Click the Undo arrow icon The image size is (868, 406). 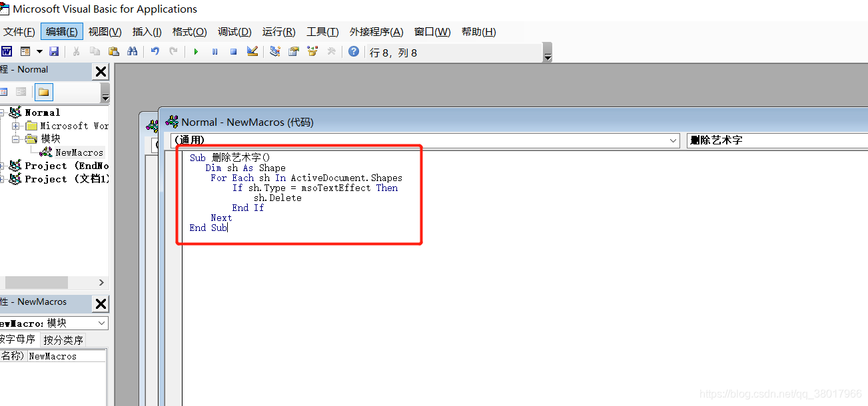[155, 51]
